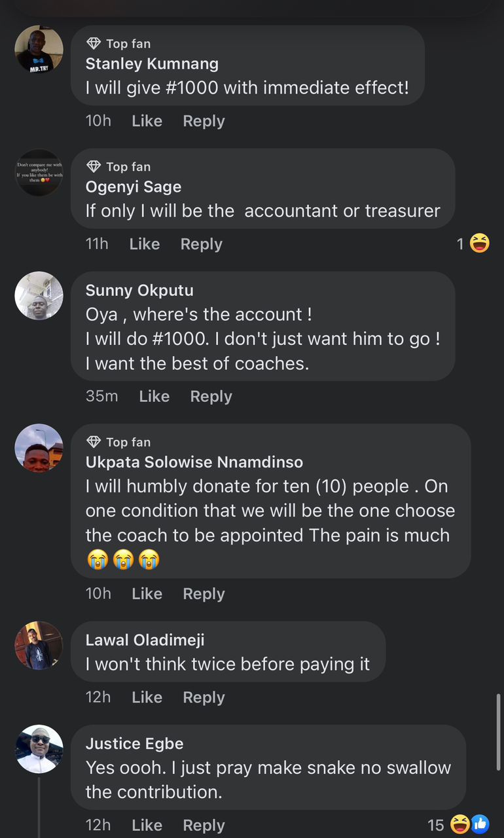504x838 pixels.
Task: Like Sunny Okputu's comment
Action: point(154,397)
